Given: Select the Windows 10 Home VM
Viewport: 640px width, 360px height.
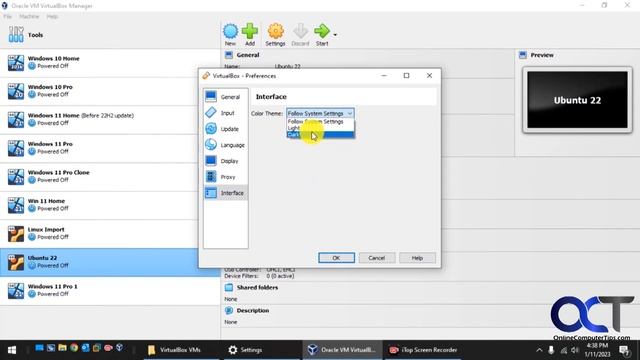Looking at the screenshot, I should point(110,62).
